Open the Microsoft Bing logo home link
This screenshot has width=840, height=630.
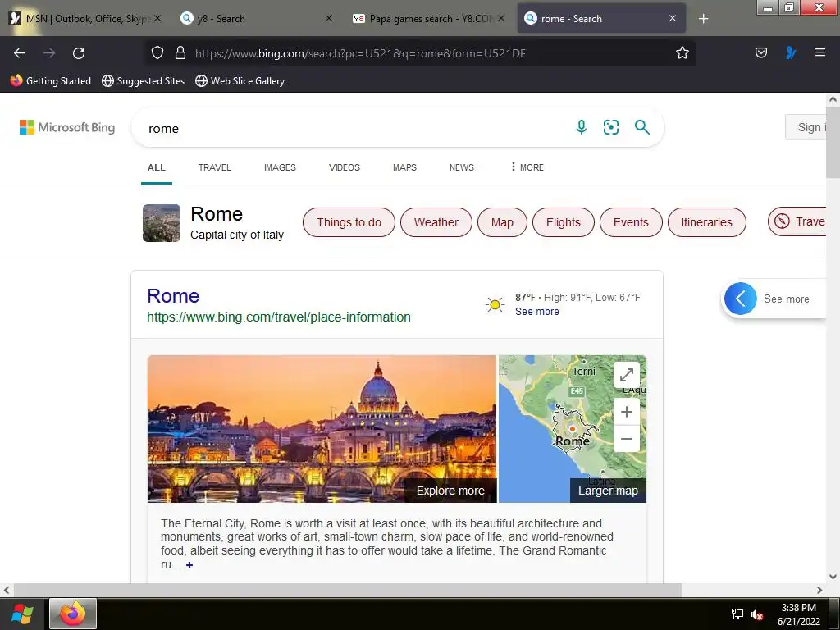coord(67,127)
